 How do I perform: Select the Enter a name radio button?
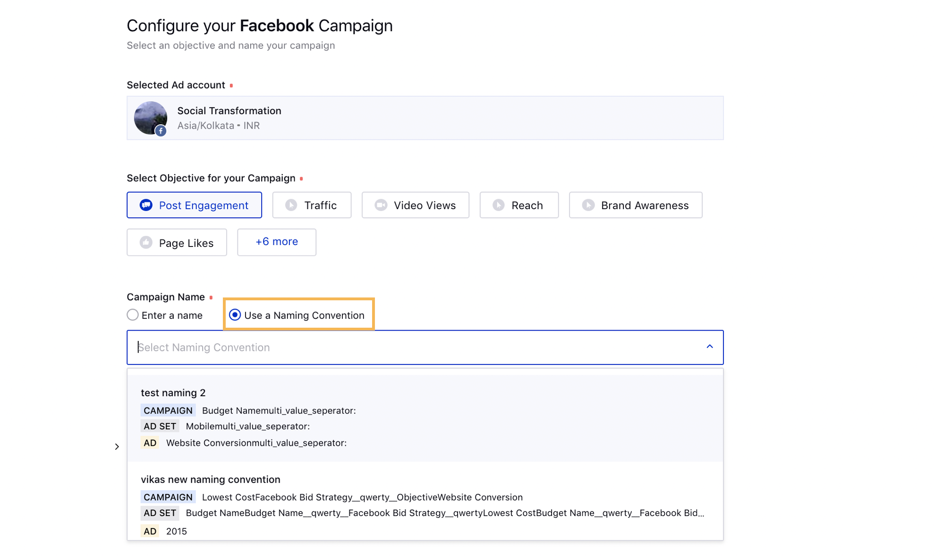(x=133, y=315)
